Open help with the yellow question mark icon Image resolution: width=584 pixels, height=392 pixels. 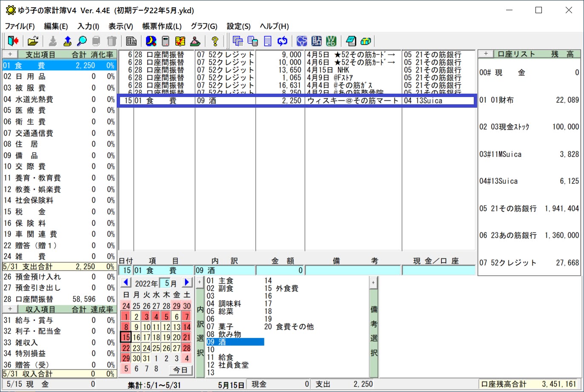(x=215, y=41)
